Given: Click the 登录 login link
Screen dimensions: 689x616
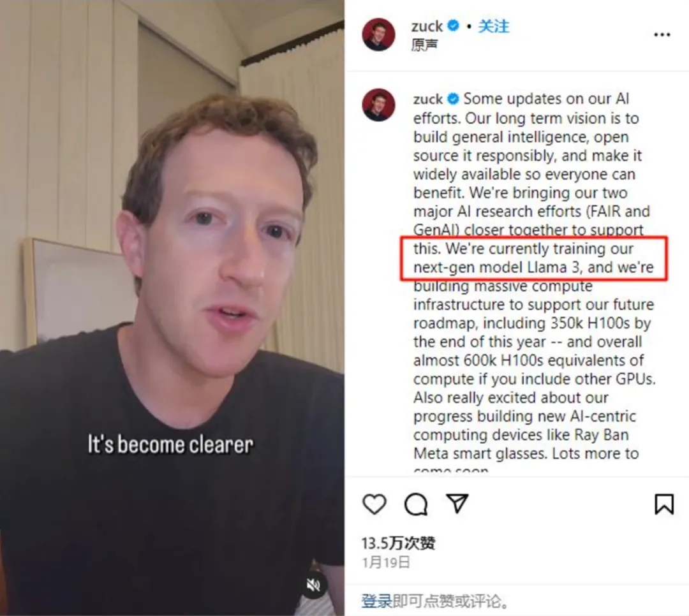Looking at the screenshot, I should [x=376, y=601].
